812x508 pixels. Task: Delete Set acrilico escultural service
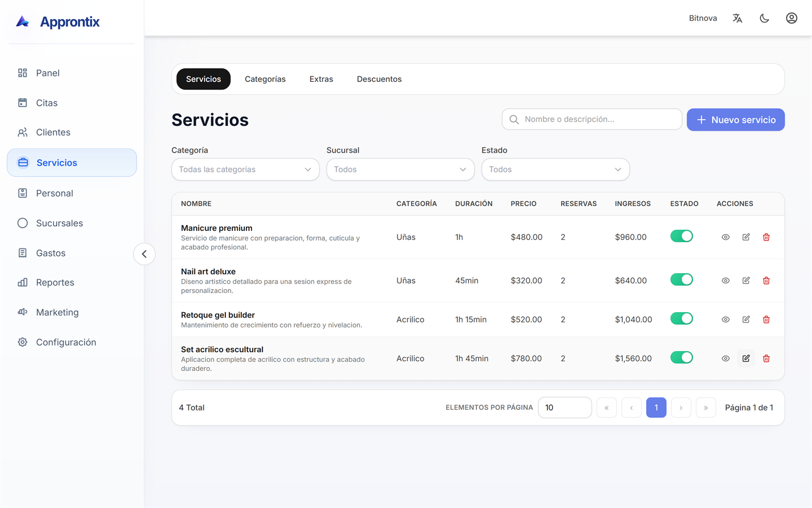(766, 358)
